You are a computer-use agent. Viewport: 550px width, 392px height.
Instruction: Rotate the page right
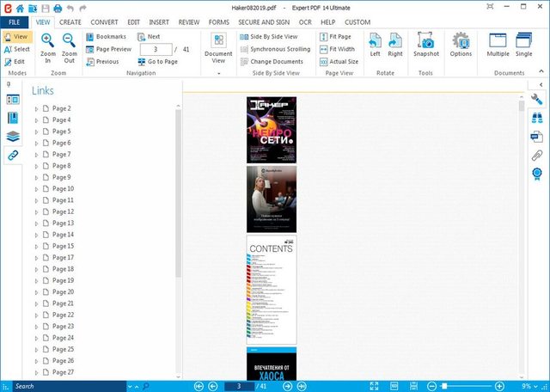394,43
